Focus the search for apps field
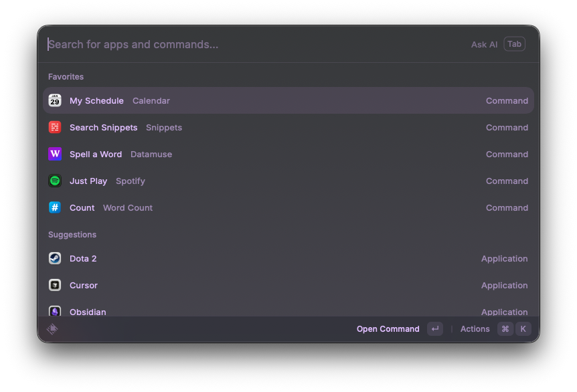The image size is (577, 392). point(254,45)
